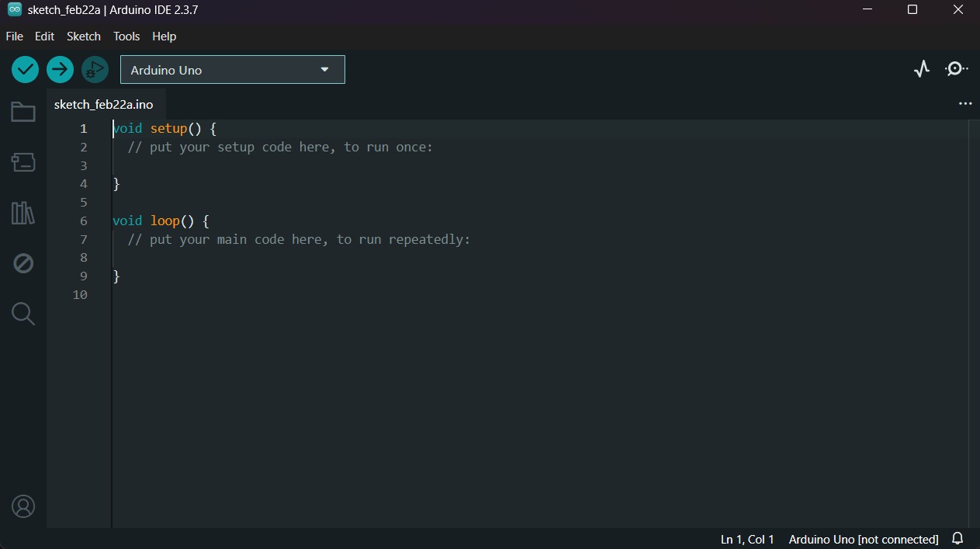980x549 pixels.
Task: Open the editor tab three-dots menu
Action: [x=965, y=103]
